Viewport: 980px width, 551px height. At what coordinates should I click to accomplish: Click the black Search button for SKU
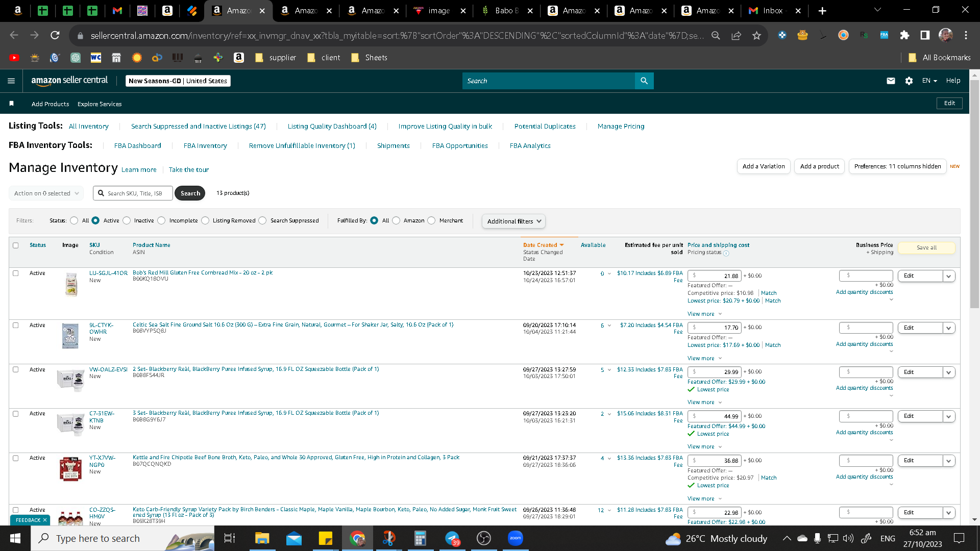click(x=190, y=193)
